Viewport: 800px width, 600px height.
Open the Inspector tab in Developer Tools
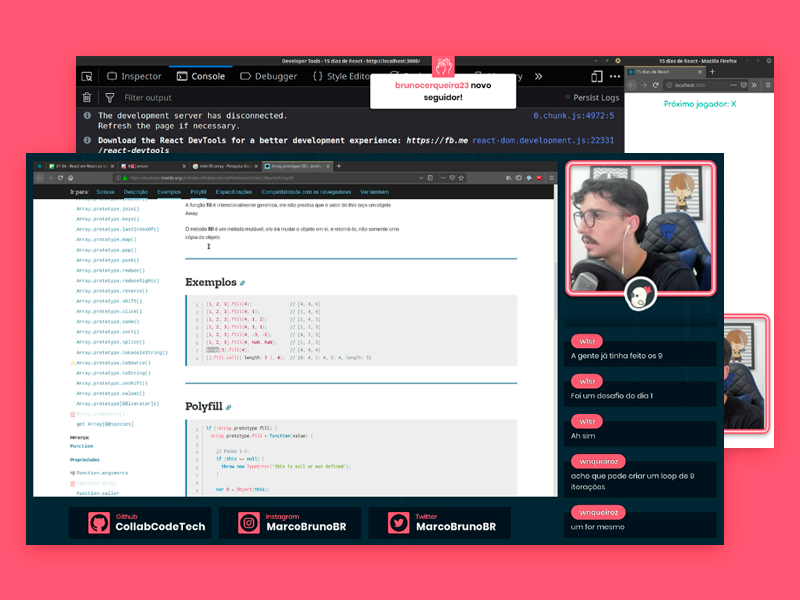click(x=134, y=77)
